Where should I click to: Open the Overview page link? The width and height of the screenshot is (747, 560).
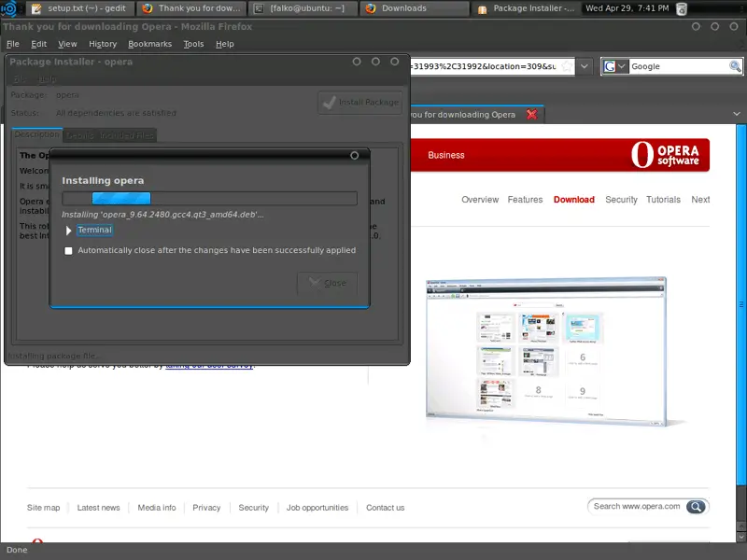480,200
